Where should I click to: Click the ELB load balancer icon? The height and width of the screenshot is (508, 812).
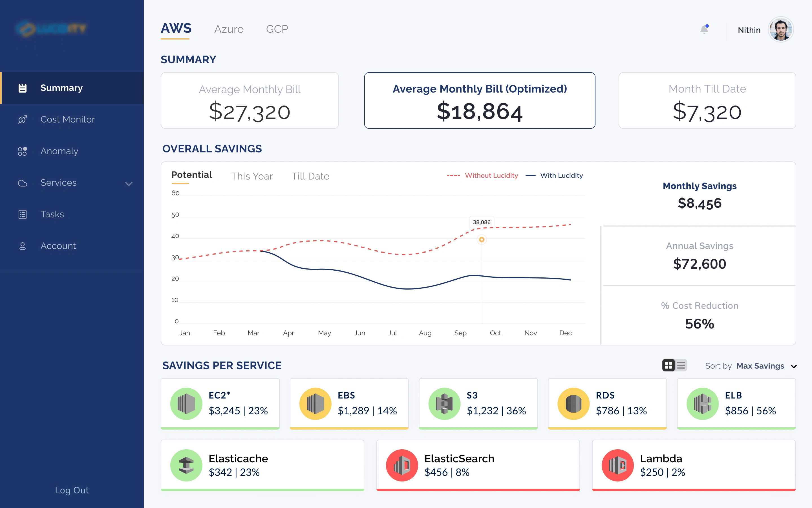(703, 404)
